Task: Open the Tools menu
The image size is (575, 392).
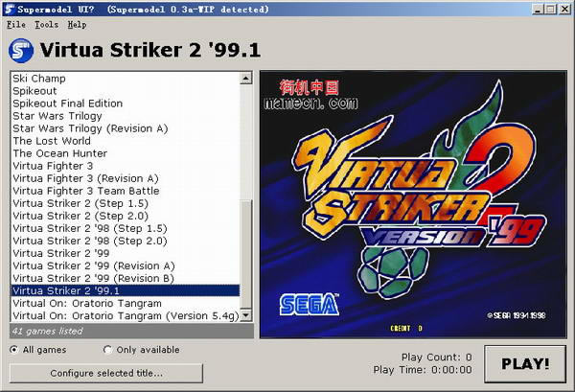Action: 46,24
